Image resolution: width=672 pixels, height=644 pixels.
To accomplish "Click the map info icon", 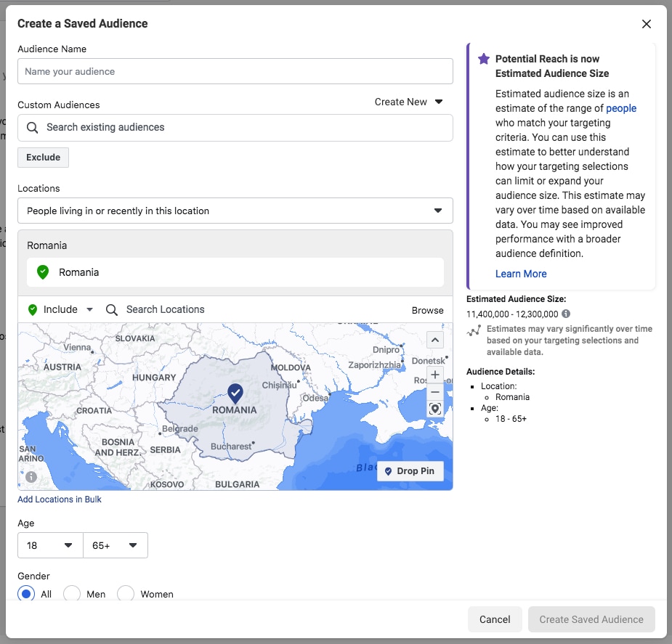I will point(31,477).
